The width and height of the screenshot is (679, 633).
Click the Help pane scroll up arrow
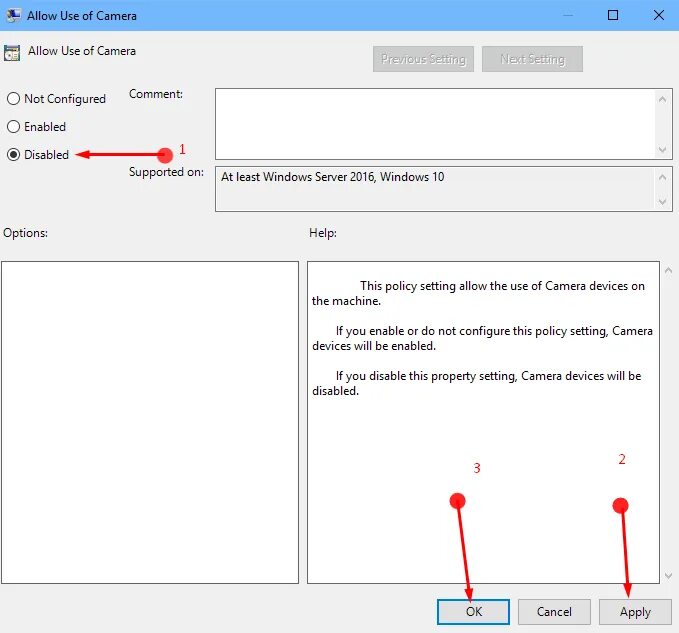pyautogui.click(x=668, y=271)
